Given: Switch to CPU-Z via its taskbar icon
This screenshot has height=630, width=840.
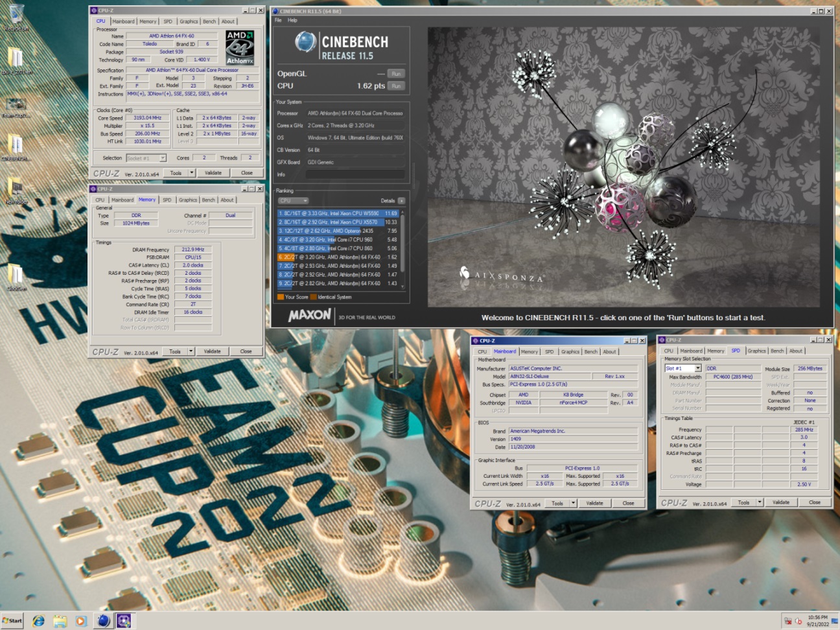Looking at the screenshot, I should pos(124,621).
